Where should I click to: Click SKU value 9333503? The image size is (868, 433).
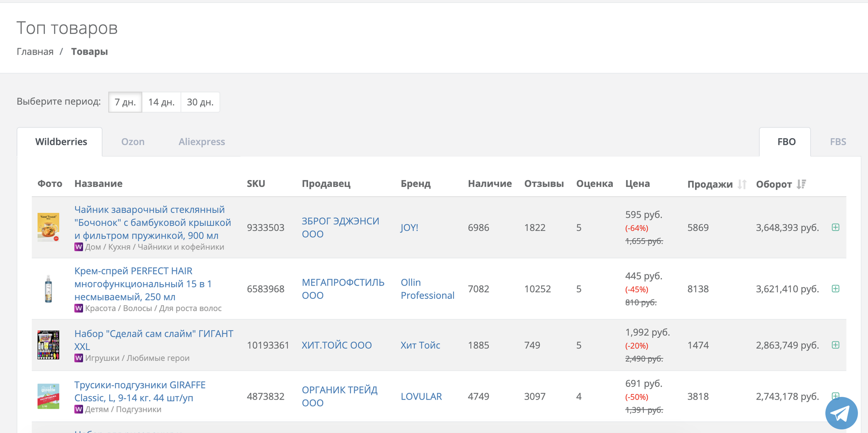click(x=266, y=228)
